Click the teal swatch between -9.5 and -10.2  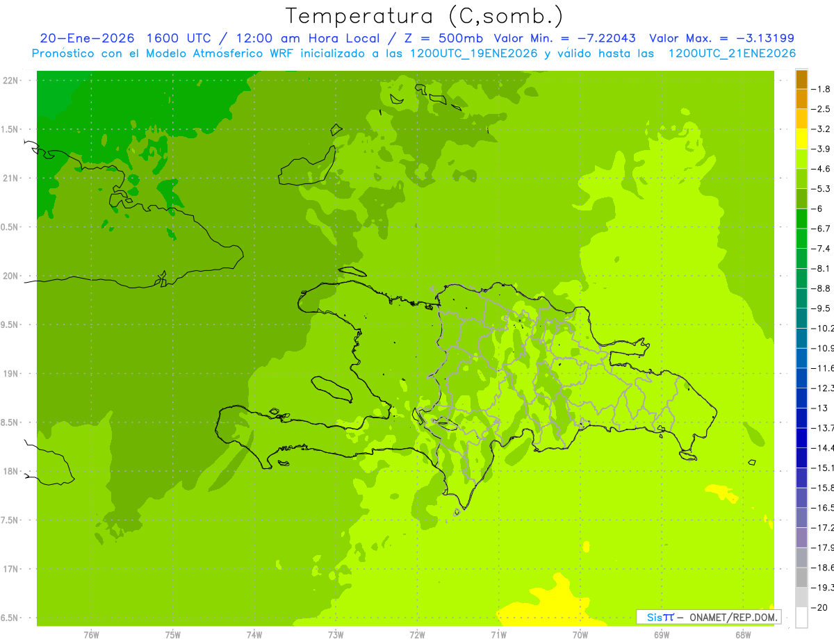[801, 317]
